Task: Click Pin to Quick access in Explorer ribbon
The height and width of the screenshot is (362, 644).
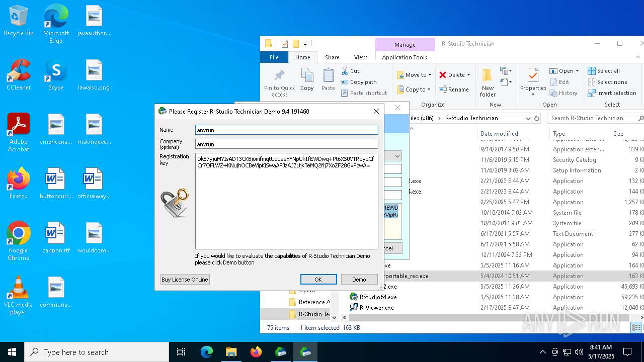Action: pos(280,83)
